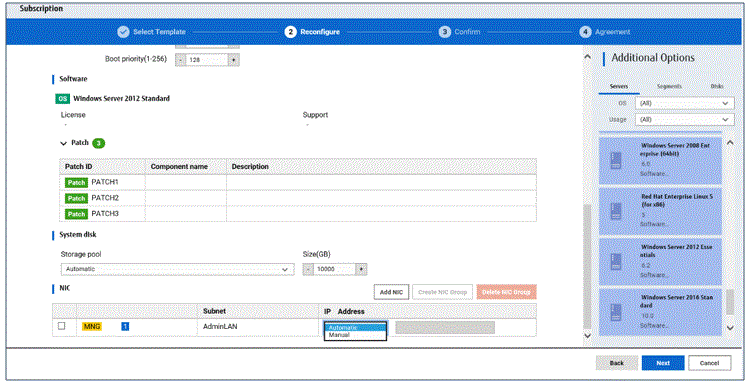Increase the system disk Size value
746x386 pixels.
pyautogui.click(x=362, y=269)
